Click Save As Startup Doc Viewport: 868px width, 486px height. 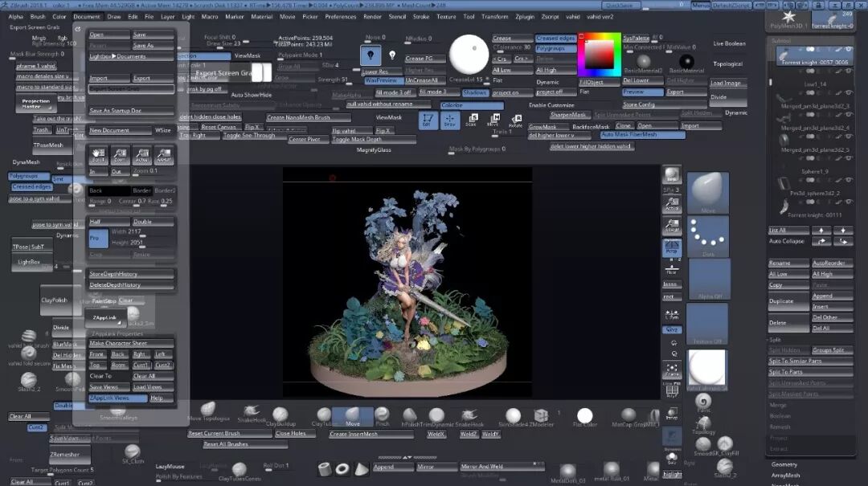click(x=131, y=111)
